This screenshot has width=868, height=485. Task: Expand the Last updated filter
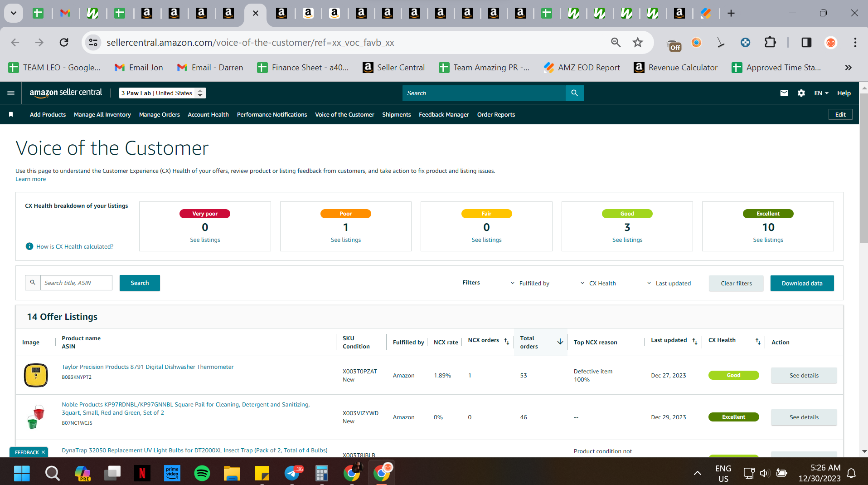[x=669, y=283]
